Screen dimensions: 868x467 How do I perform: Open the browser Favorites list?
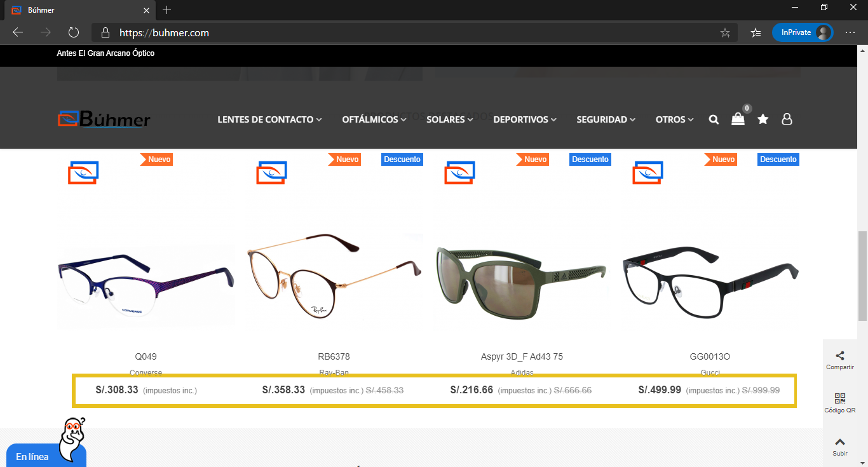(756, 32)
